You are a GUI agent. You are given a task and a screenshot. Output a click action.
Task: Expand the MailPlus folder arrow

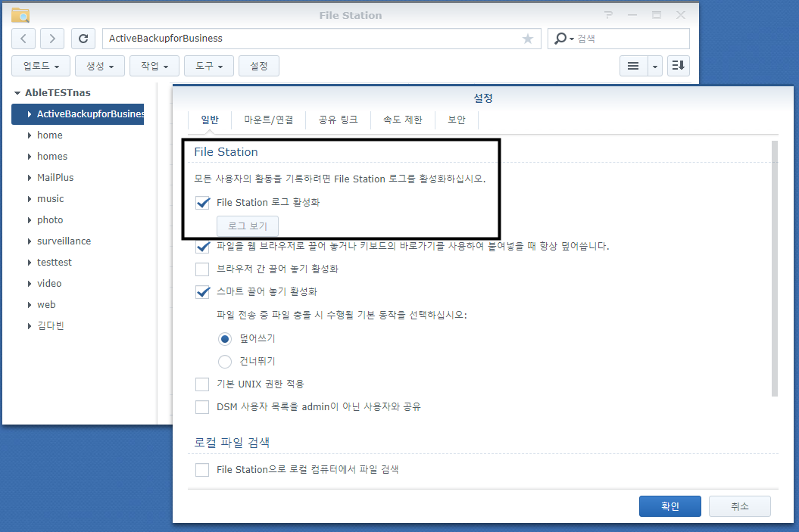tap(30, 178)
